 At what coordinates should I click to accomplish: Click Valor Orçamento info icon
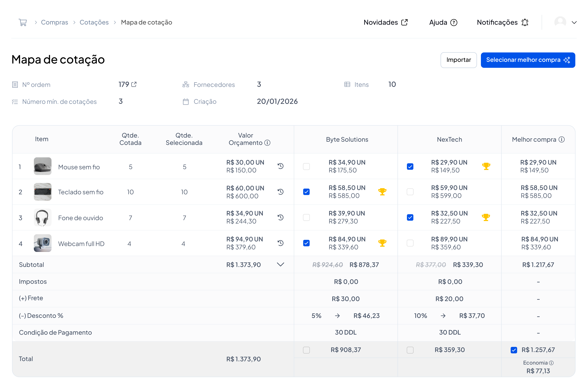click(x=267, y=143)
